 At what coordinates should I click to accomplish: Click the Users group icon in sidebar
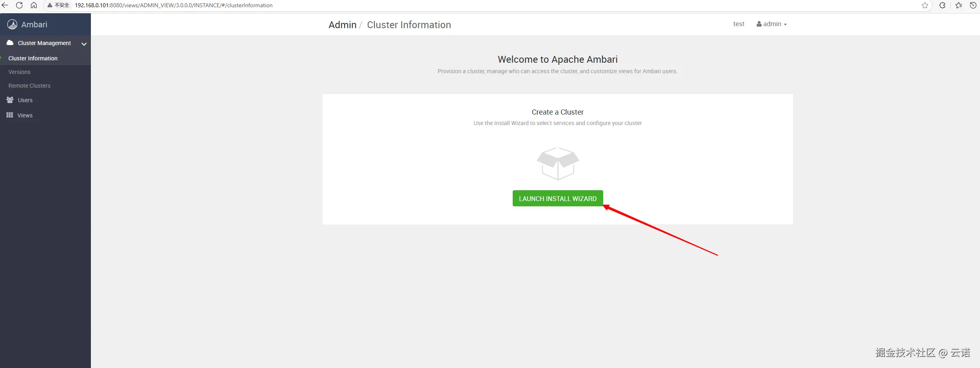(10, 100)
